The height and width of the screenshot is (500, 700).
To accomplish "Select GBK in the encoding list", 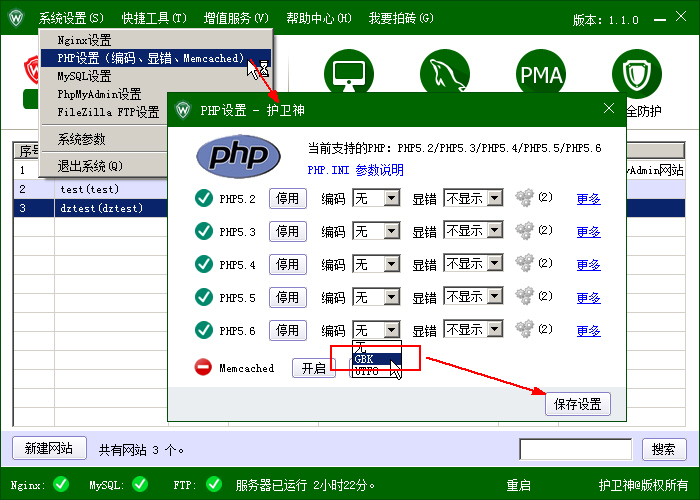I will pyautogui.click(x=377, y=359).
